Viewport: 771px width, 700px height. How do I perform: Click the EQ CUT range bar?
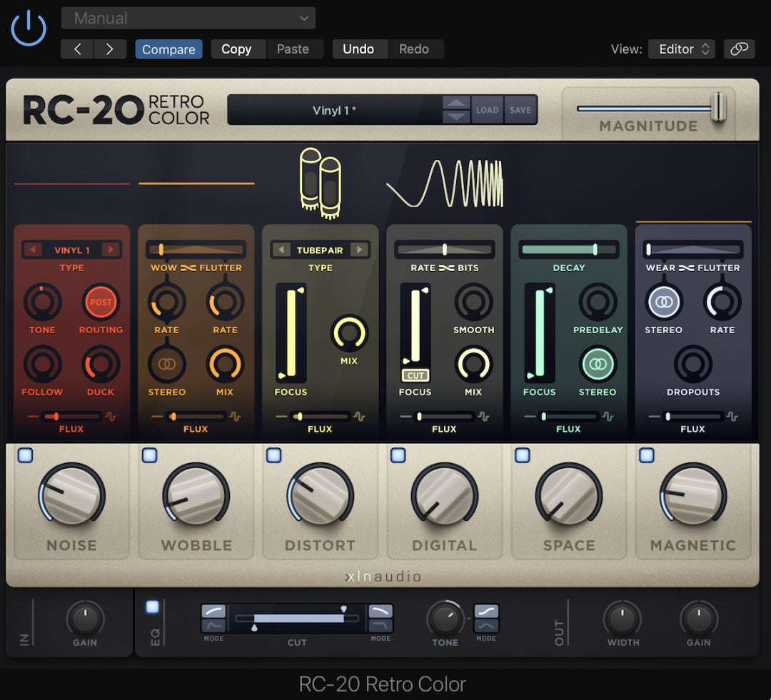(x=297, y=619)
